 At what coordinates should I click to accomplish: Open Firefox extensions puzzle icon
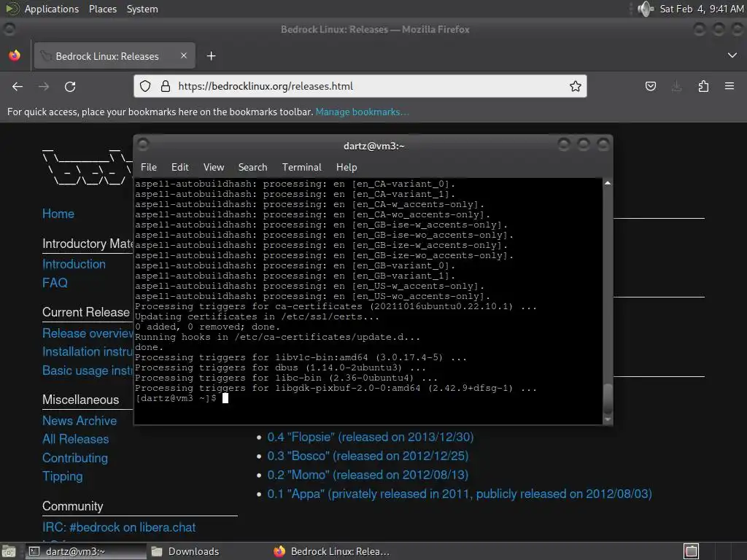click(x=703, y=86)
